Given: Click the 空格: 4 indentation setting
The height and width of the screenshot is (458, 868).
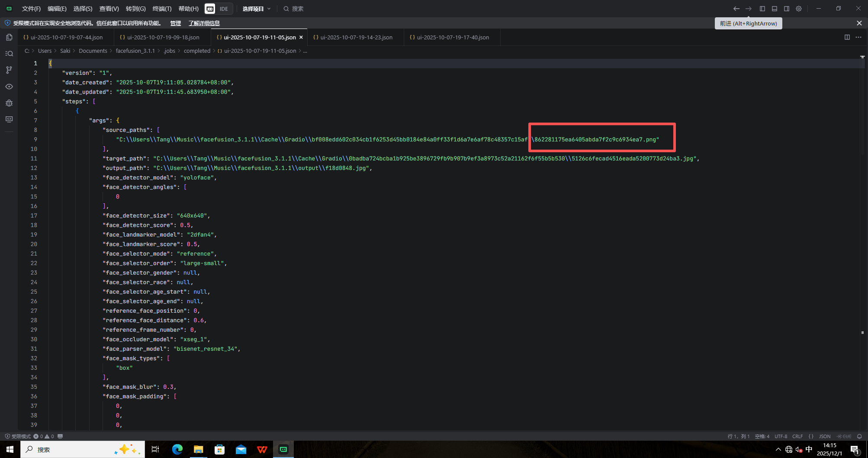Looking at the screenshot, I should pos(762,436).
